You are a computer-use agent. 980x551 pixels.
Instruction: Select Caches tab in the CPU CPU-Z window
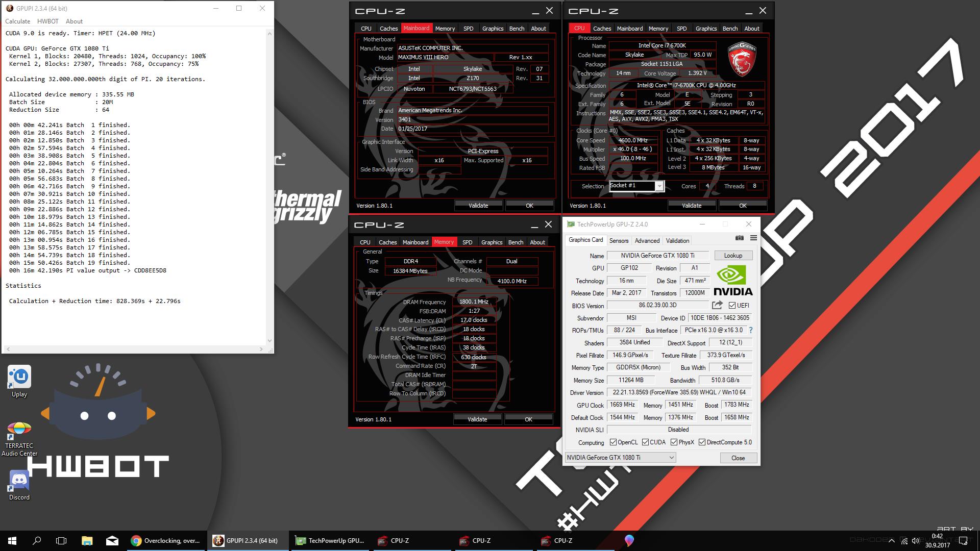pos(602,29)
